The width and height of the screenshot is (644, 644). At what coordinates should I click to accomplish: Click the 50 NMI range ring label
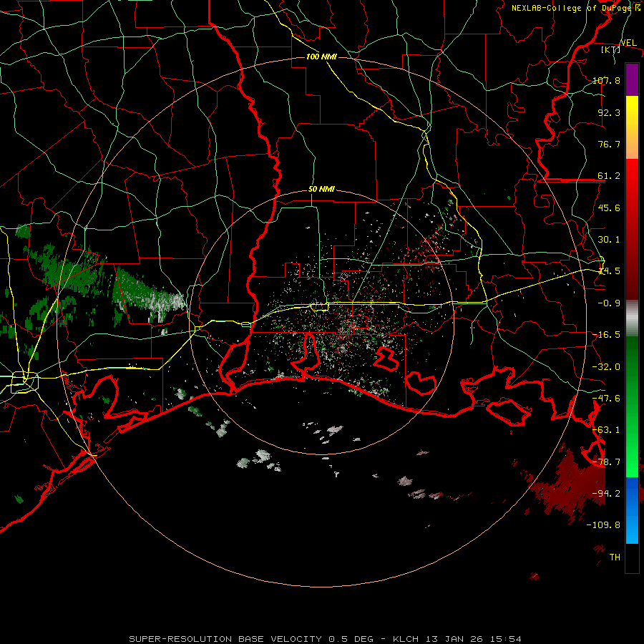pos(321,190)
